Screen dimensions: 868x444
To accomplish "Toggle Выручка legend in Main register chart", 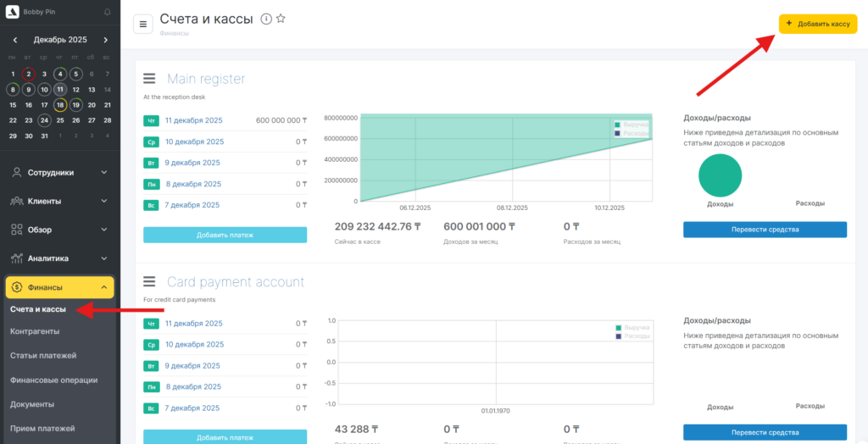I will tap(632, 125).
